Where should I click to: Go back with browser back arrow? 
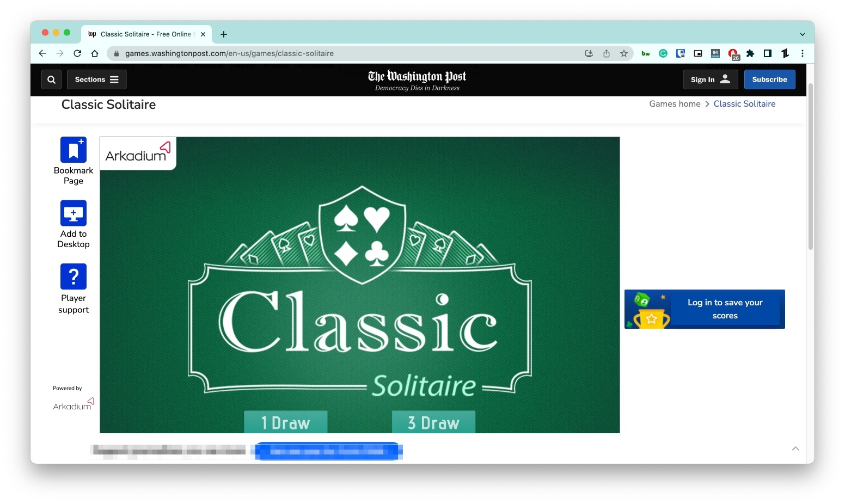click(42, 53)
